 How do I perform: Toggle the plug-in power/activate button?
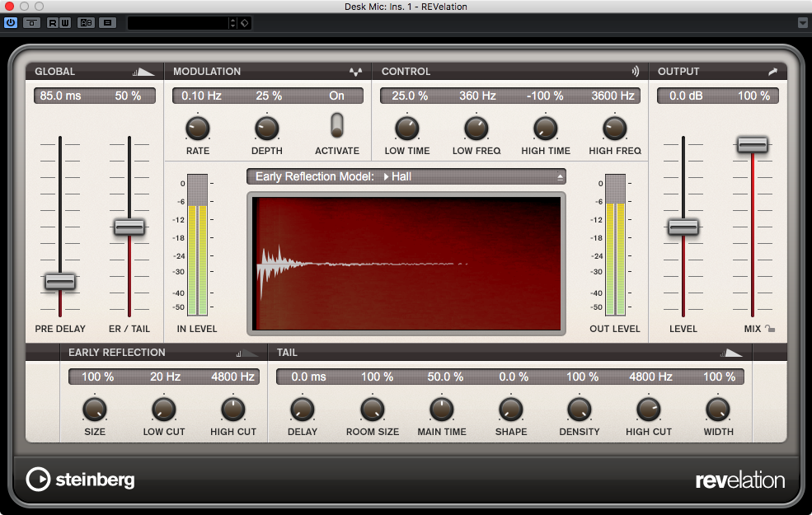[11, 22]
